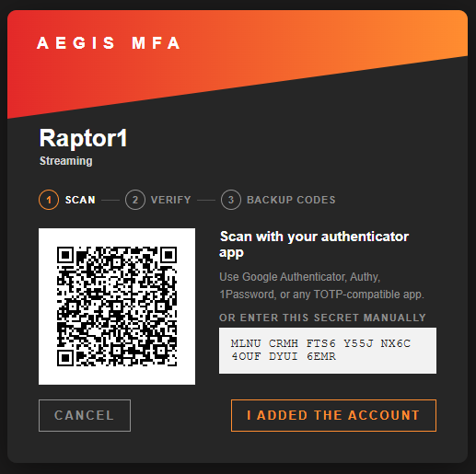The image size is (476, 474).
Task: Click 'OR ENTER THIS SECRET MANUALLY' label
Action: coord(322,318)
